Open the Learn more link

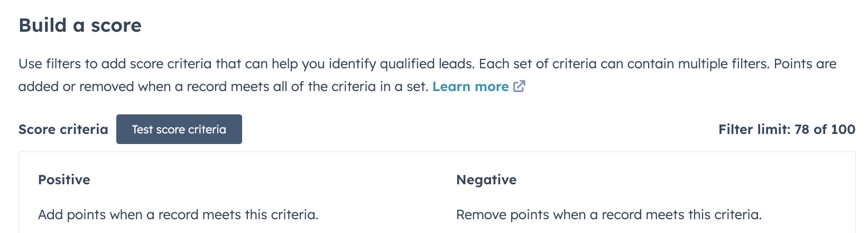[470, 86]
